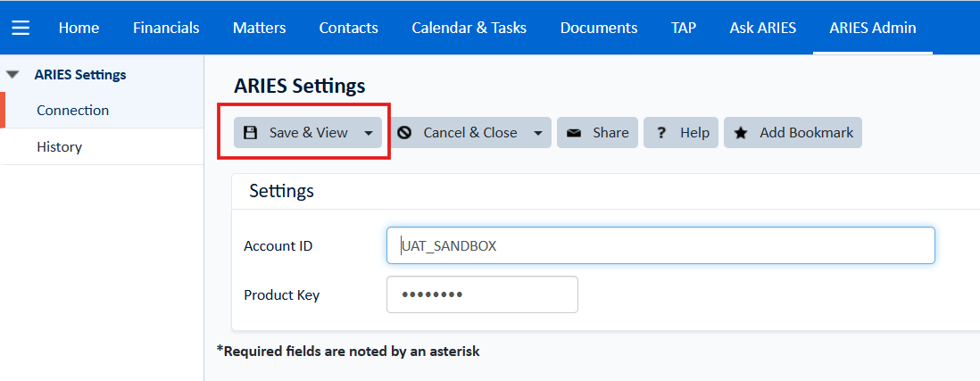The image size is (980, 381).
Task: Open the hamburger navigation menu
Action: click(x=21, y=29)
